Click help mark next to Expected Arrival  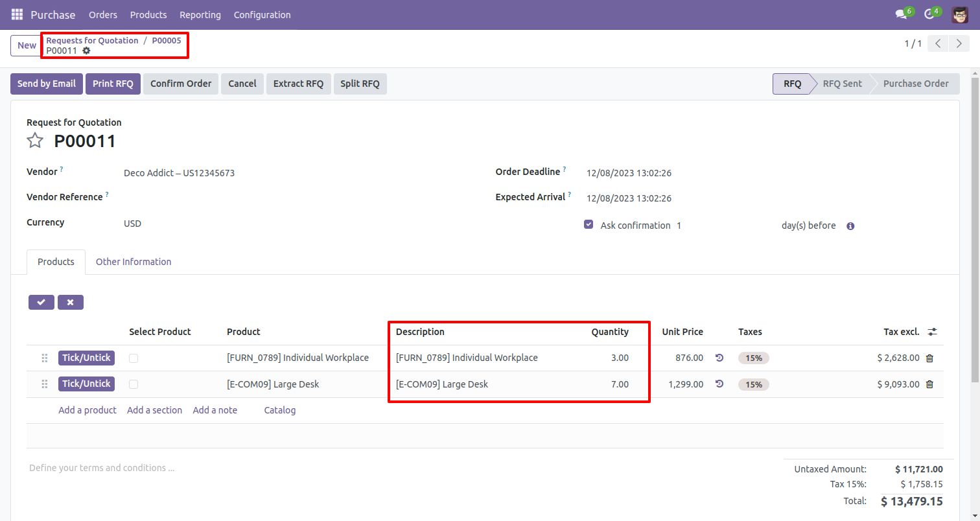570,194
